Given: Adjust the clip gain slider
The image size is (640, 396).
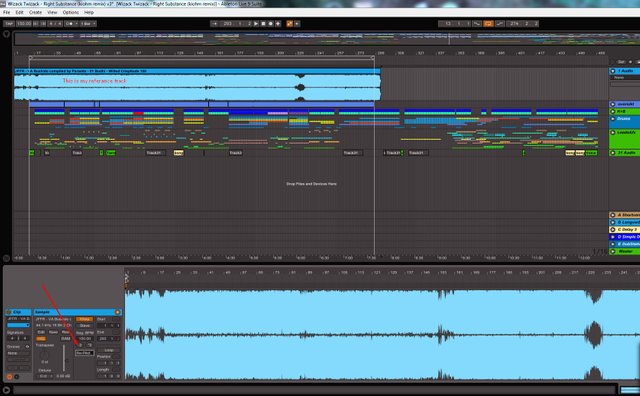Looking at the screenshot, I should 64,358.
